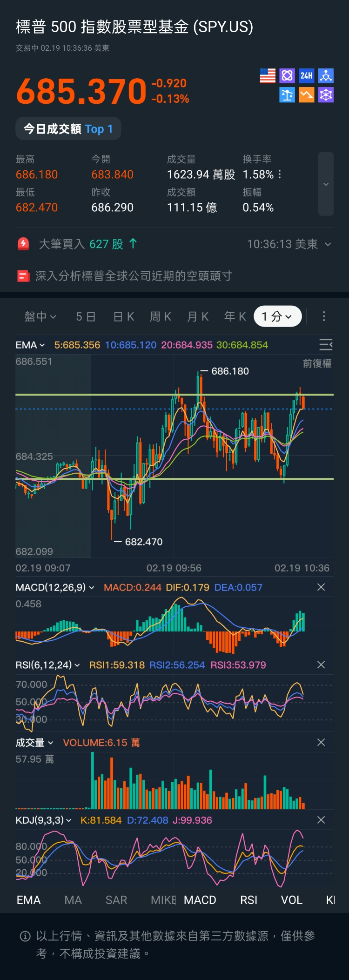Expand the 盤中 session dropdown
The image size is (349, 980).
point(40,316)
